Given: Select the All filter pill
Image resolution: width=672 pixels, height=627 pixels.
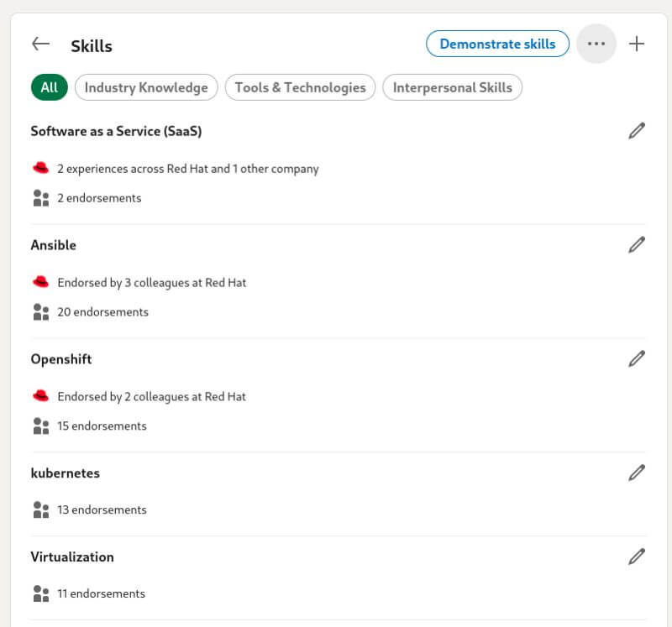Looking at the screenshot, I should click(49, 87).
